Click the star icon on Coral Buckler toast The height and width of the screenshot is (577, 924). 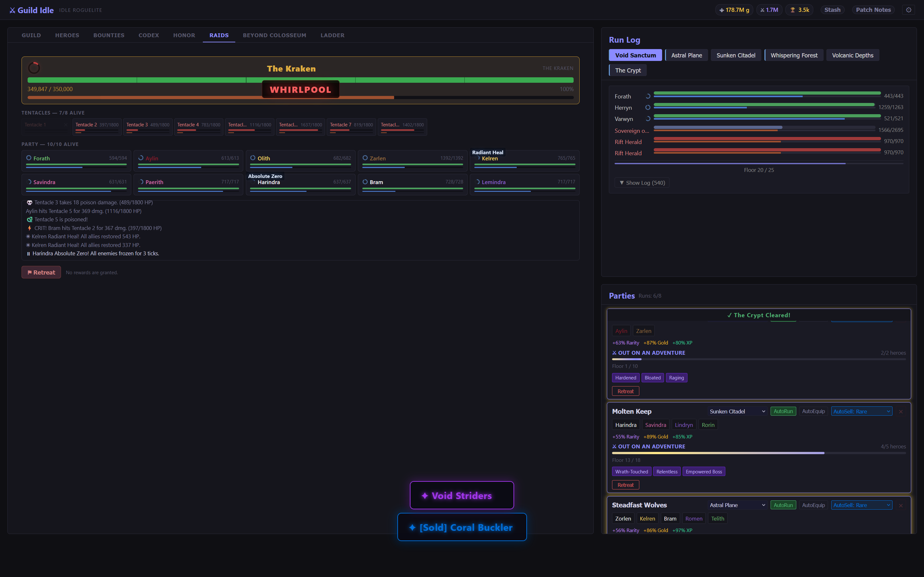click(x=412, y=527)
